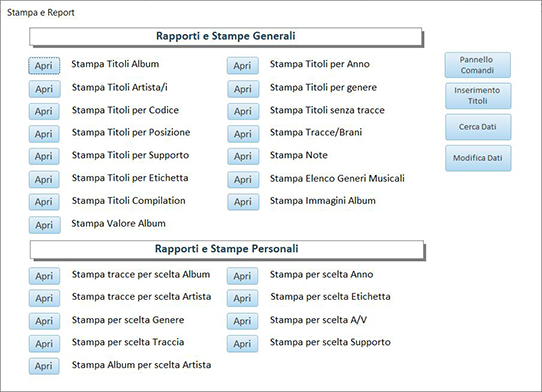
Task: Click Apri beside Stampa Titoli per Posizione
Action: coord(44,134)
